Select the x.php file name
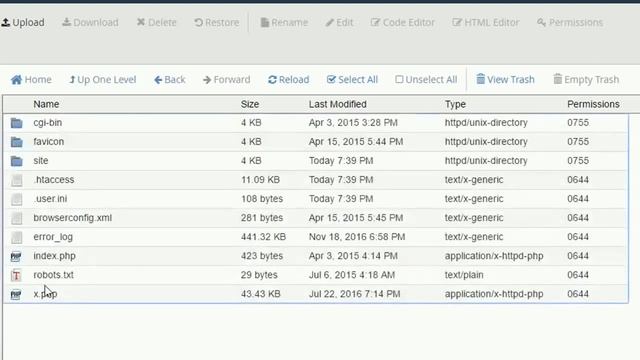Viewport: 640px width, 360px height. pyautogui.click(x=45, y=294)
